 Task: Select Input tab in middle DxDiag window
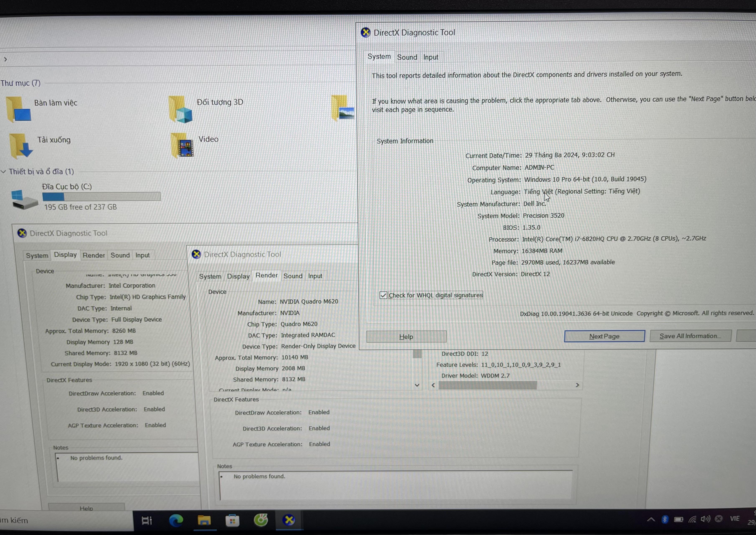315,276
